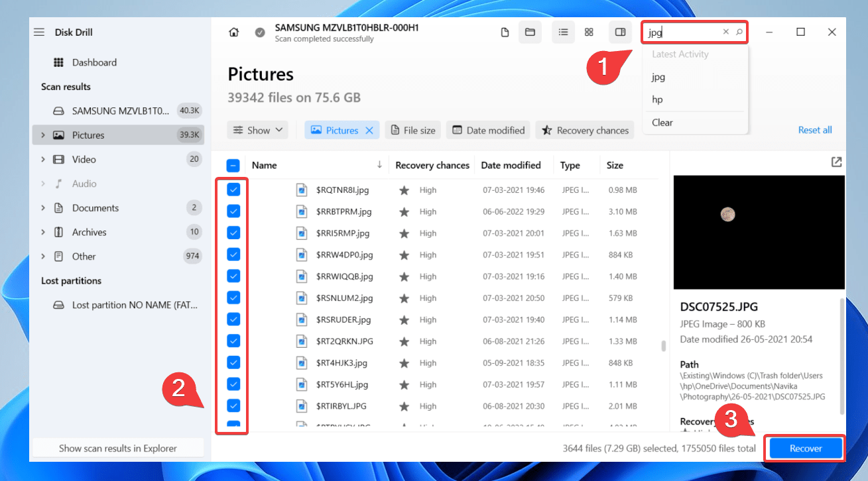Toggle the preview panel icon
868x481 pixels.
click(x=620, y=32)
